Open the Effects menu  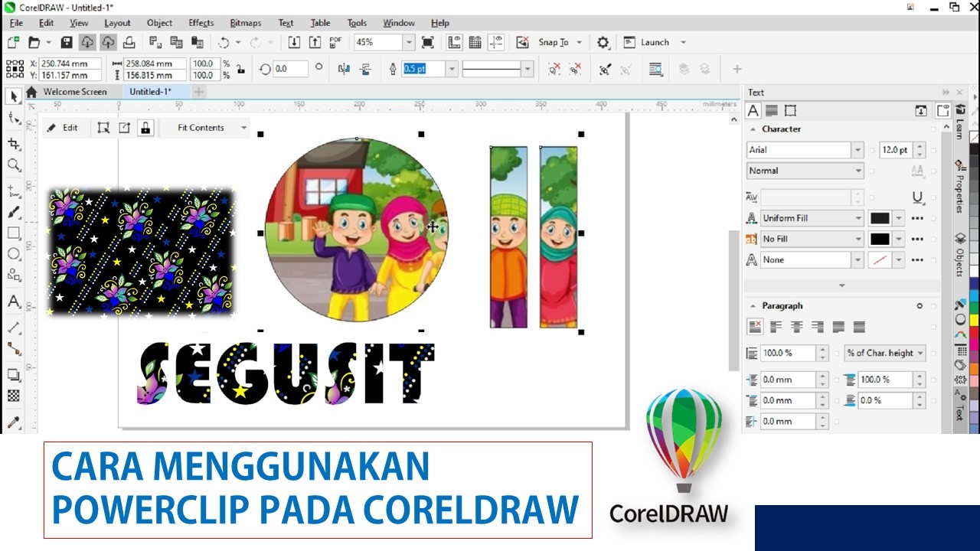point(201,23)
